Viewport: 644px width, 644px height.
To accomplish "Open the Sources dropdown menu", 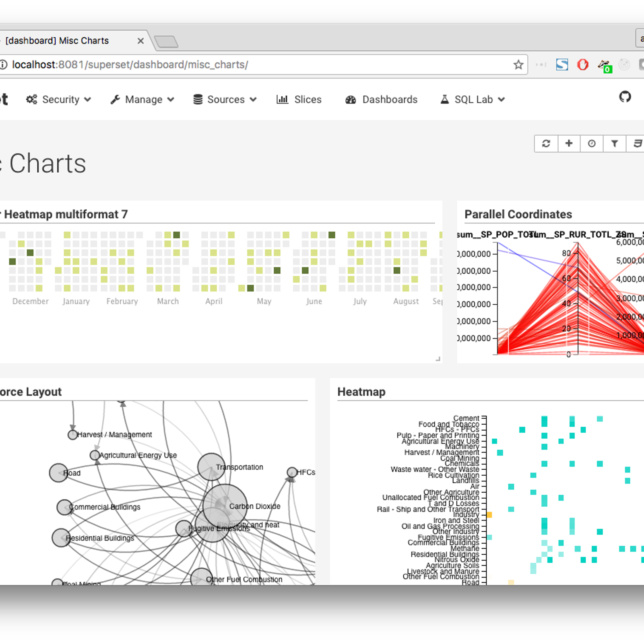I will click(x=225, y=99).
